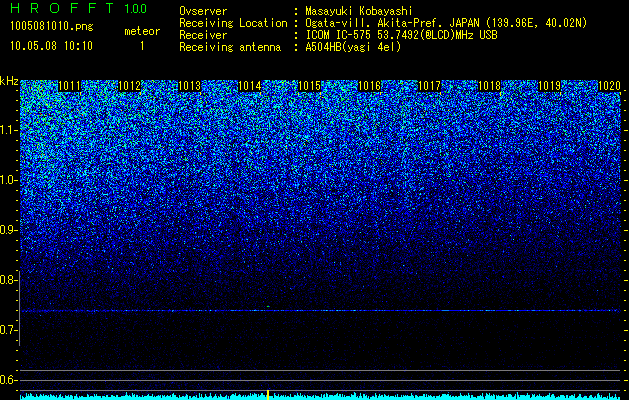Click the date stamp 10.05.08 10:10
The image size is (629, 400).
[x=51, y=46]
